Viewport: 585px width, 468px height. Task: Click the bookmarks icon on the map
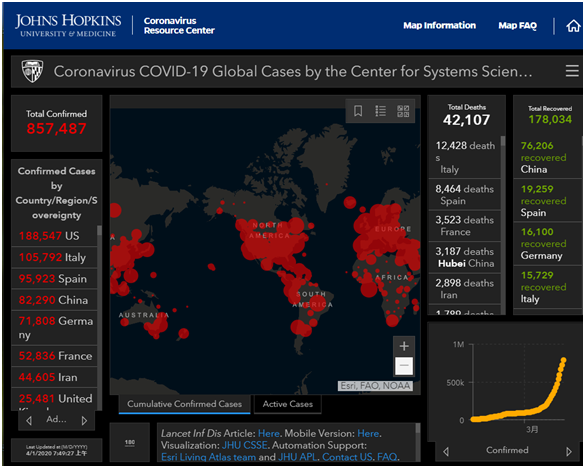[x=358, y=110]
